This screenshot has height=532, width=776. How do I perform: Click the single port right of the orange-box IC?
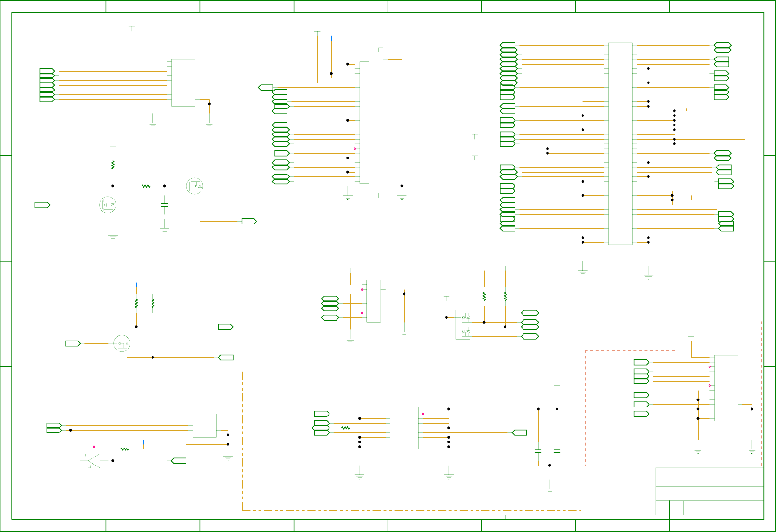click(520, 432)
